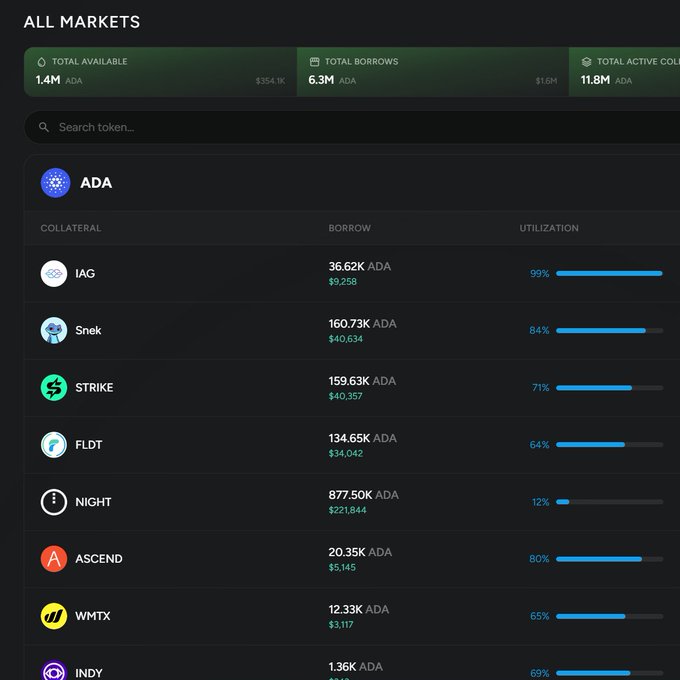Click the $9,258 dollar amount
Image resolution: width=680 pixels, height=680 pixels.
(x=343, y=282)
